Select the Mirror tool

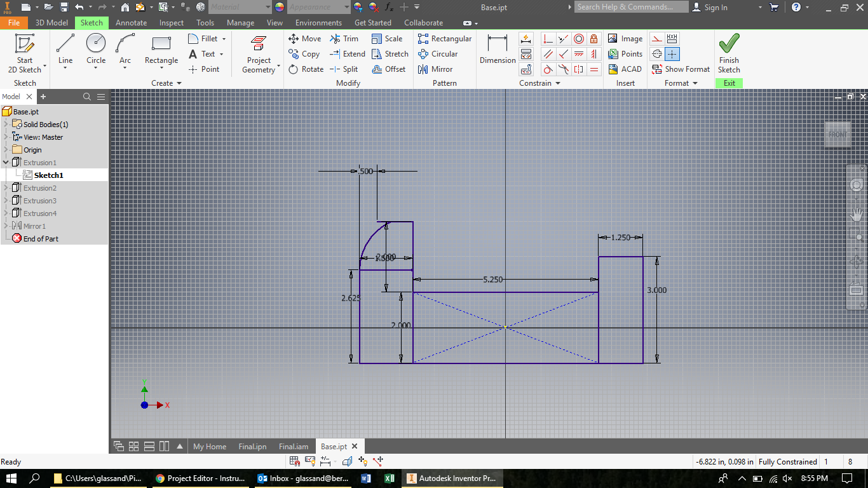point(435,69)
